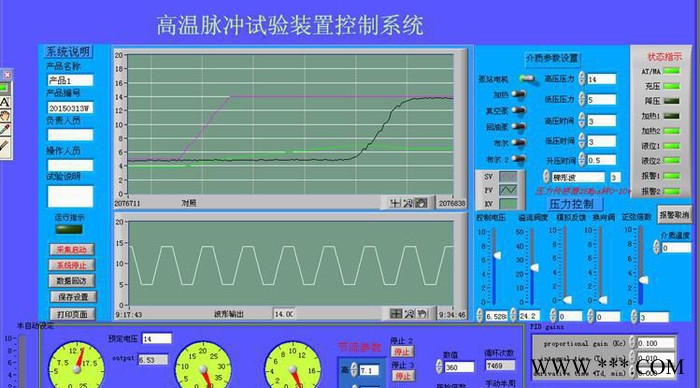Enable the 真空泵 switch
Image resolution: width=700 pixels, height=388 pixels.
[519, 110]
